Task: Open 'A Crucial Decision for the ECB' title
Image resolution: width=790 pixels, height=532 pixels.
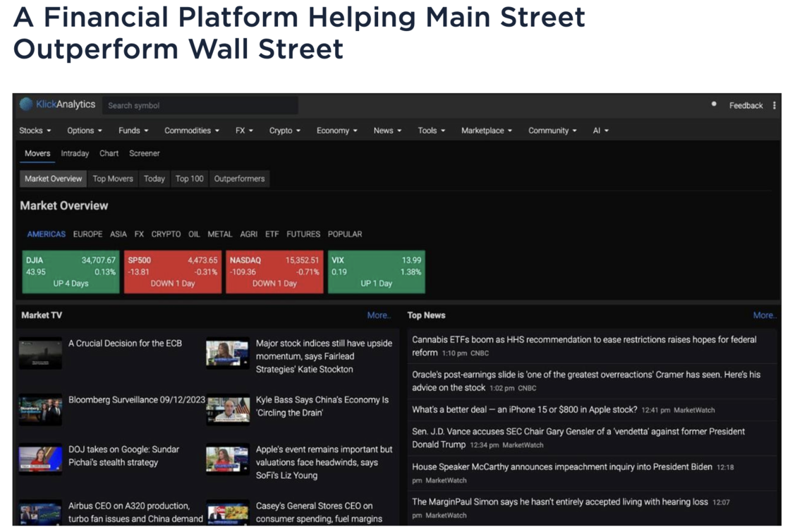Action: click(x=125, y=343)
